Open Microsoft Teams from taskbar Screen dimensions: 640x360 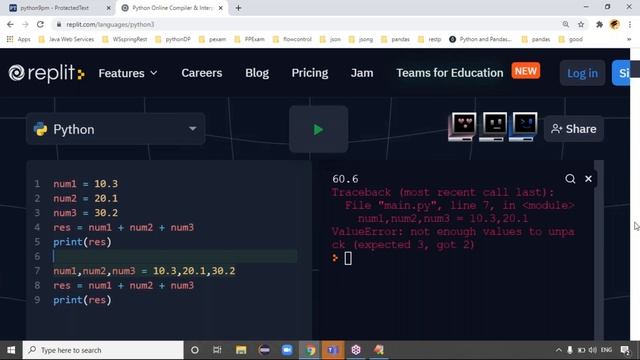click(333, 350)
